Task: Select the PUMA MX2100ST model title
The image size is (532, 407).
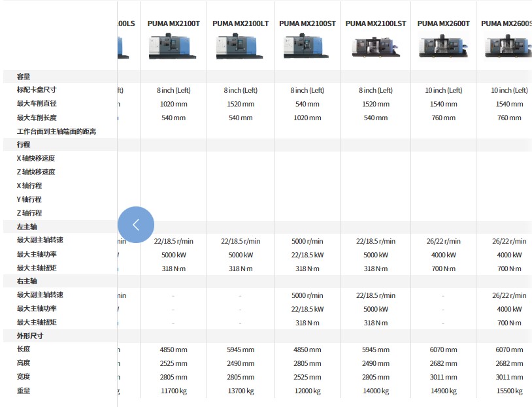Action: pyautogui.click(x=307, y=24)
